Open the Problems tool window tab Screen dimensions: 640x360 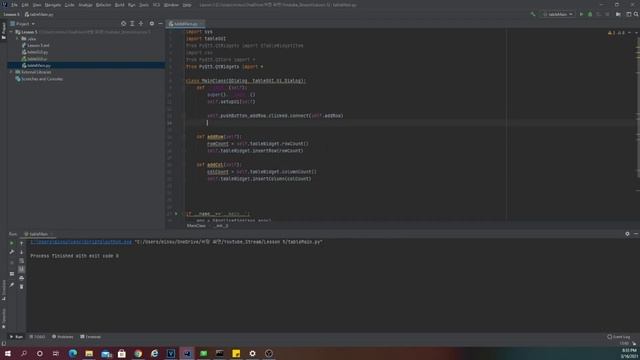(62, 337)
